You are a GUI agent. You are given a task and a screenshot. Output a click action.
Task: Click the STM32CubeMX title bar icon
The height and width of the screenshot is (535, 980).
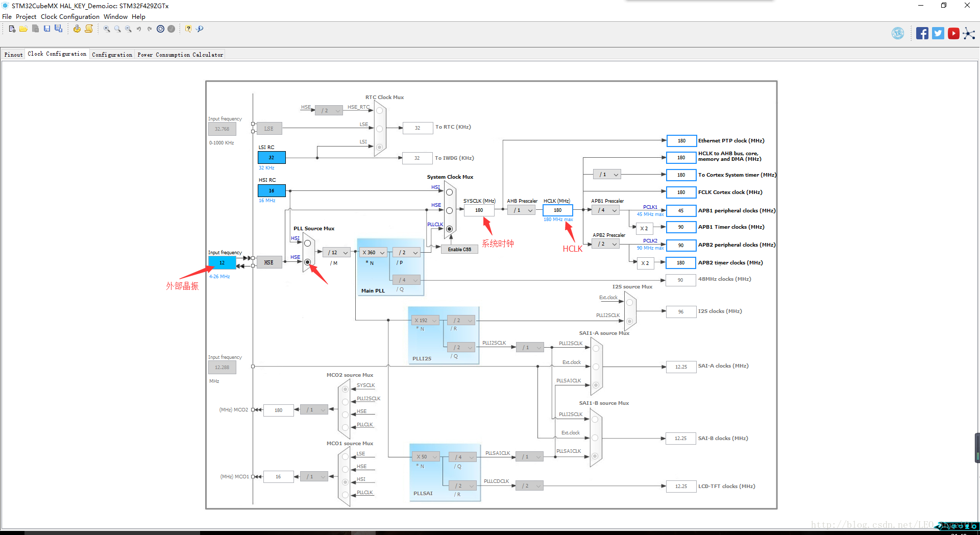(5, 6)
